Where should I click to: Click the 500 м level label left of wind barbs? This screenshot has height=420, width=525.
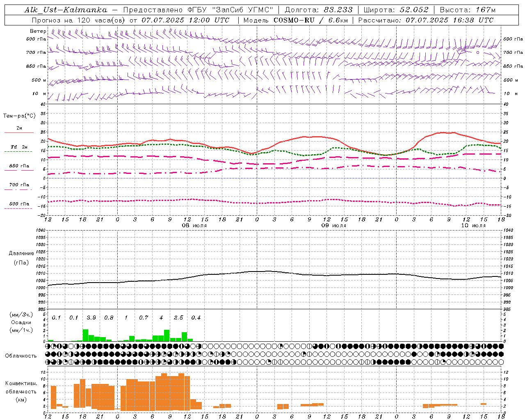(x=39, y=80)
